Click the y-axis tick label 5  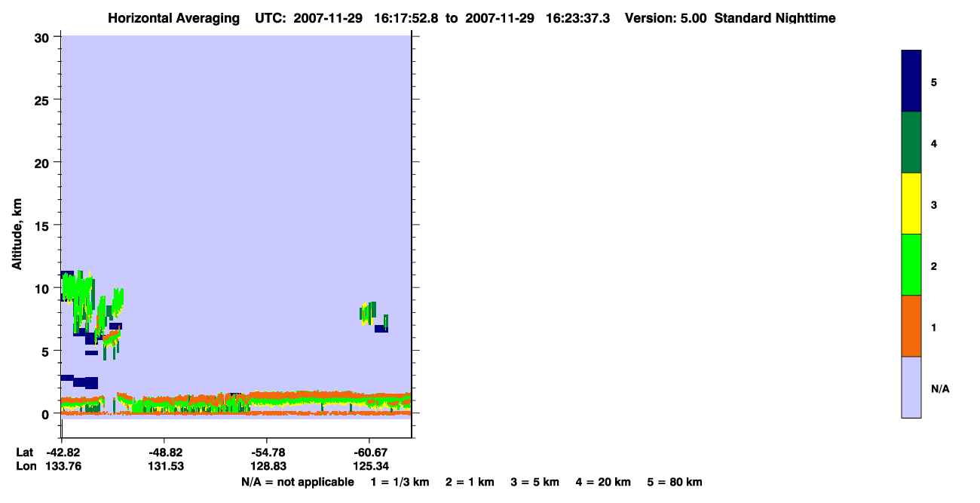pos(47,351)
